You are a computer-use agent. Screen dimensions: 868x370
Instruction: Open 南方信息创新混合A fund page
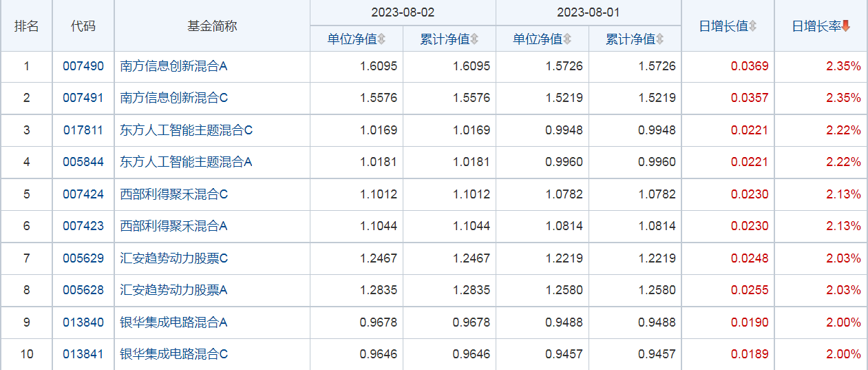pyautogui.click(x=174, y=67)
